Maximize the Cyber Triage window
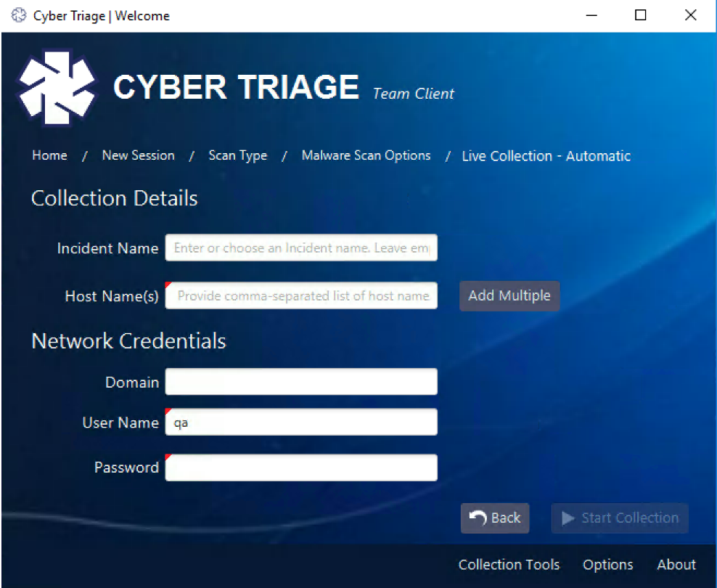This screenshot has width=717, height=588. pyautogui.click(x=641, y=15)
